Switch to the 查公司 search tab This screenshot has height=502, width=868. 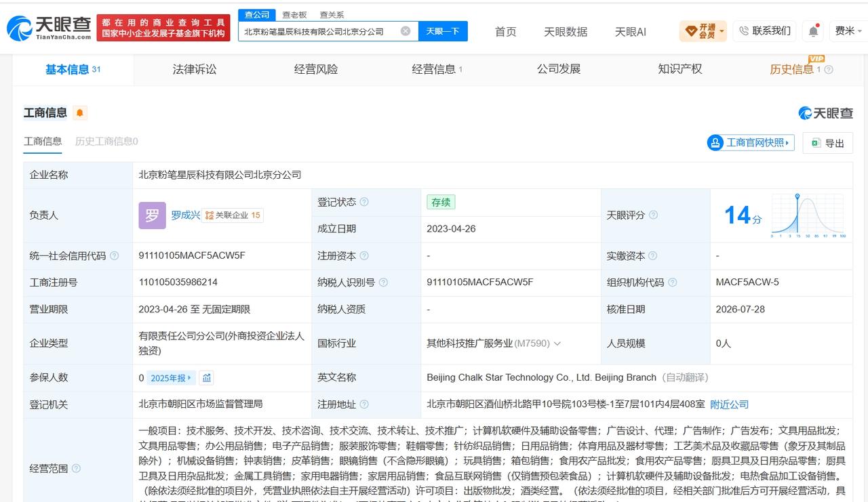257,14
